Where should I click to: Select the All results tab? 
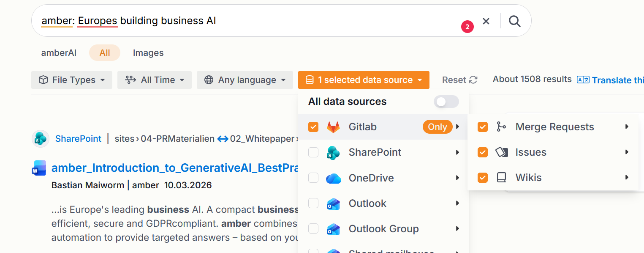105,53
